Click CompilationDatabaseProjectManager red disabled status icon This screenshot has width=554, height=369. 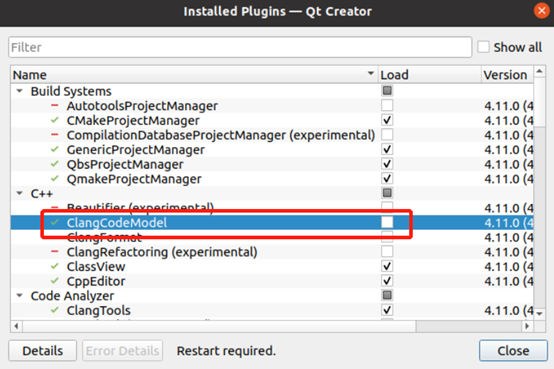point(54,135)
